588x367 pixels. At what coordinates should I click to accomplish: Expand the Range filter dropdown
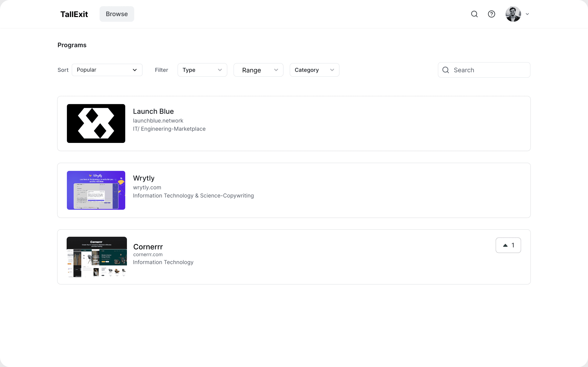tap(258, 70)
